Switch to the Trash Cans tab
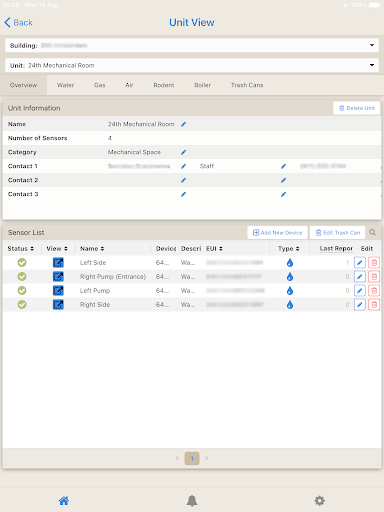 pyautogui.click(x=247, y=85)
